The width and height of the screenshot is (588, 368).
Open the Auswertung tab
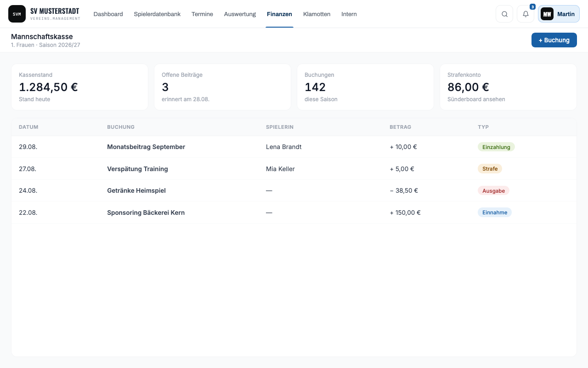tap(240, 14)
